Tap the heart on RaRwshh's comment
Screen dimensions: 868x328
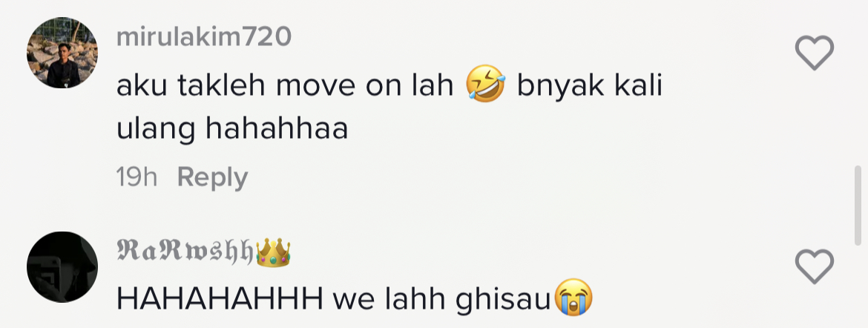(815, 266)
